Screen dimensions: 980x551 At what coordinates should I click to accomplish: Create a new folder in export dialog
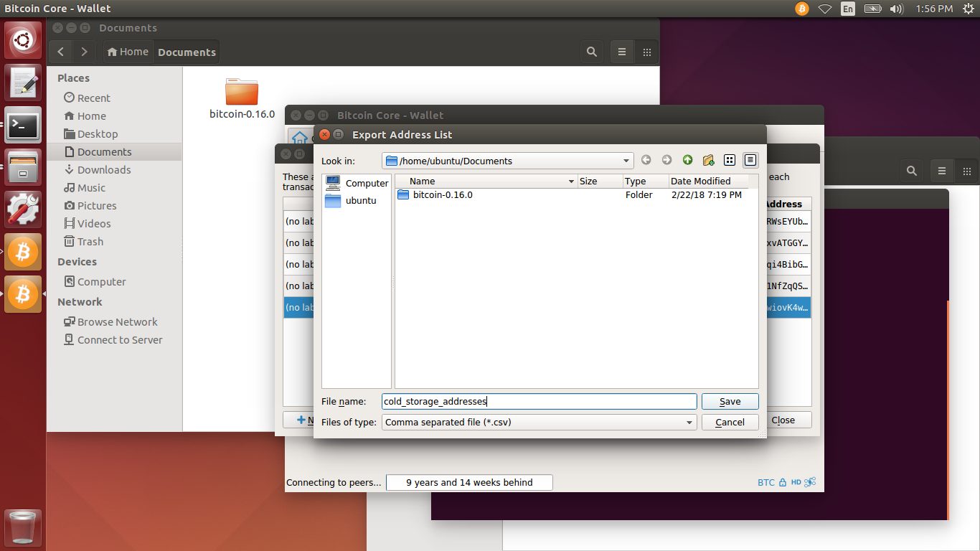tap(708, 160)
